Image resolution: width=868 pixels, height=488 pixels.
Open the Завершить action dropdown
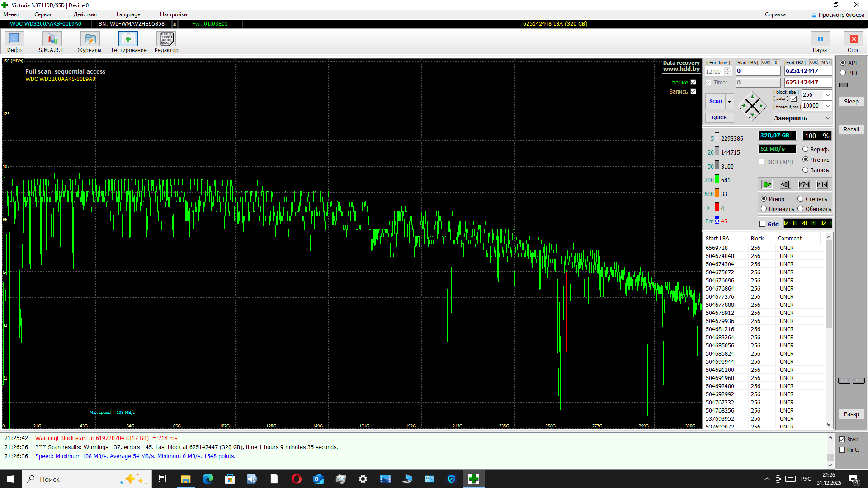[828, 118]
